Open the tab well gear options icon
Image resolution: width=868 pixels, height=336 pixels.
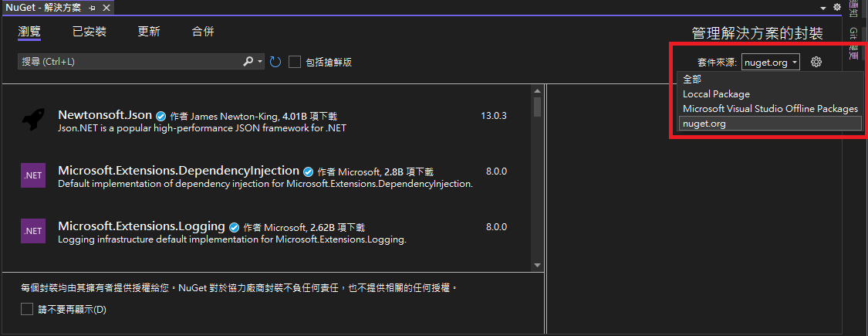837,7
